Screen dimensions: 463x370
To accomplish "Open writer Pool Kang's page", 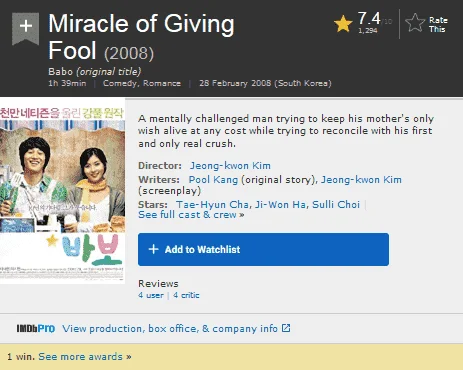I will (x=213, y=180).
